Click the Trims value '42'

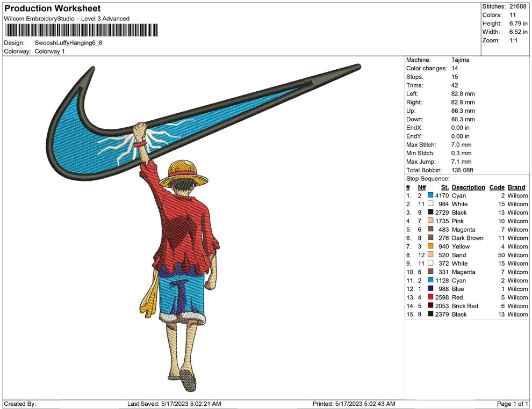pyautogui.click(x=455, y=85)
